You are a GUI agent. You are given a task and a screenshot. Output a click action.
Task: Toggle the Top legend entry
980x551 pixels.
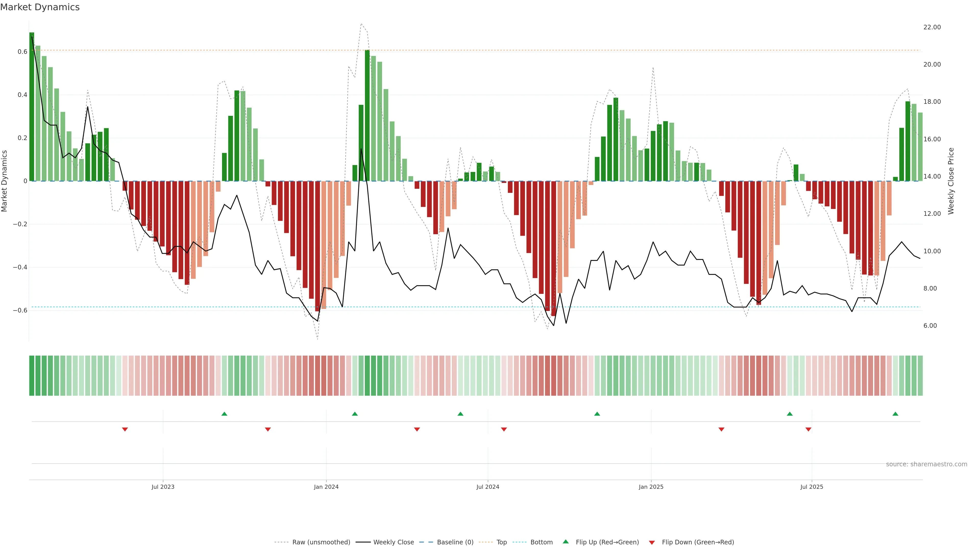point(501,542)
